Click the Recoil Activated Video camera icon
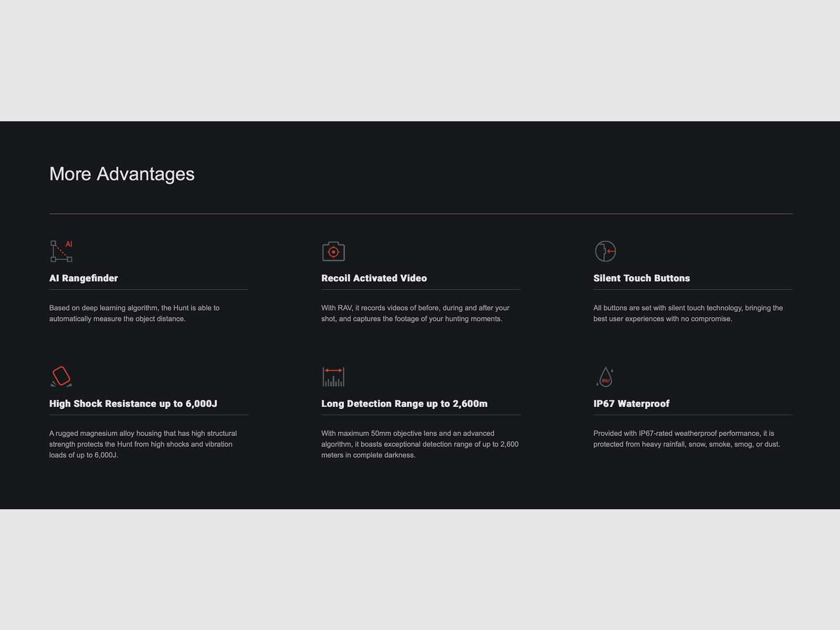The image size is (840, 630). pos(333,251)
